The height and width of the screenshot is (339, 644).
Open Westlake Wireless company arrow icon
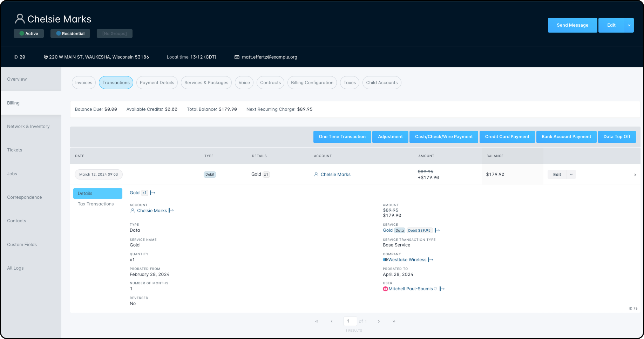coord(431,260)
